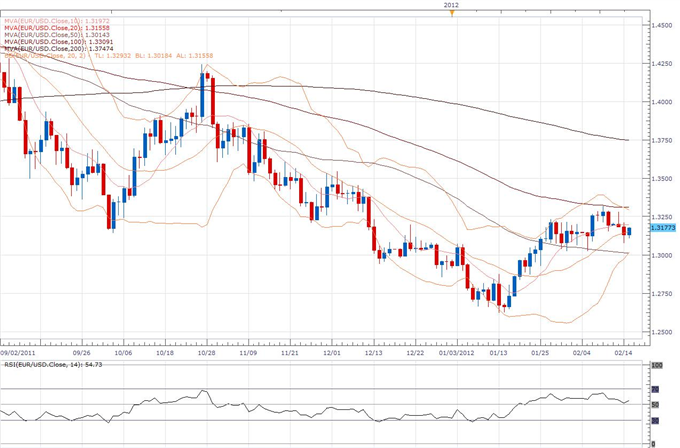Click the 09/02/2011 date on time axis
Viewport: 680px width, 448px height.
coord(20,352)
